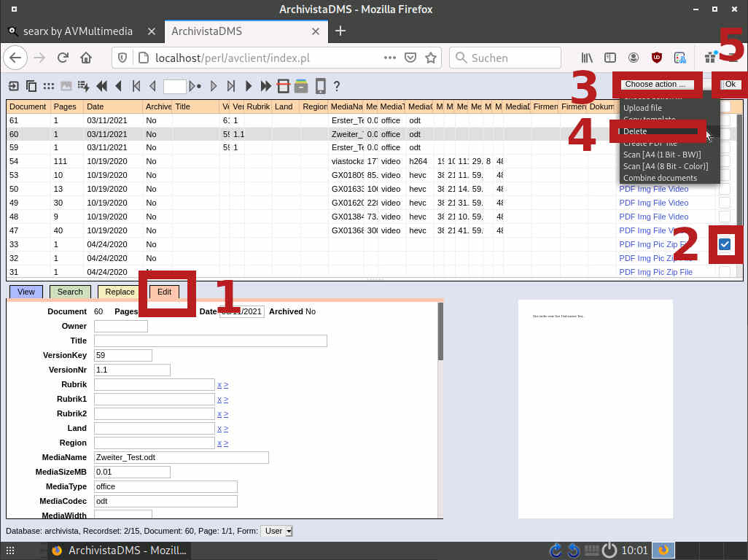Check the checkbox for document 50
This screenshot has height=560, width=748.
point(725,189)
